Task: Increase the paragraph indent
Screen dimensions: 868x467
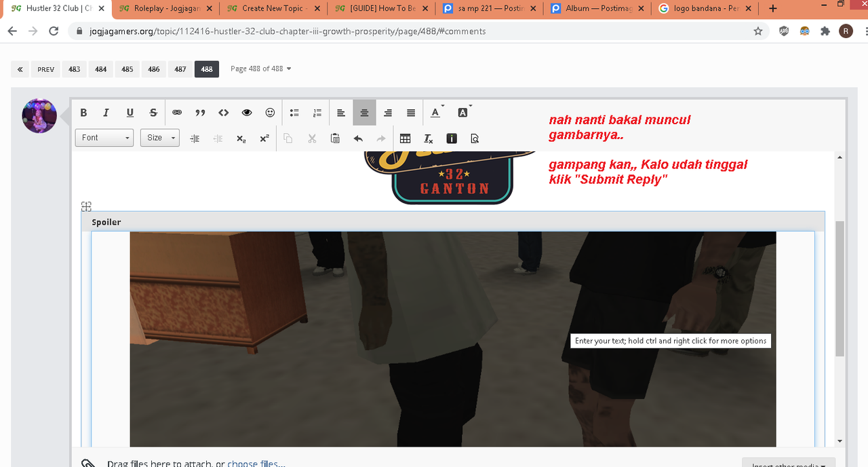Action: [195, 138]
